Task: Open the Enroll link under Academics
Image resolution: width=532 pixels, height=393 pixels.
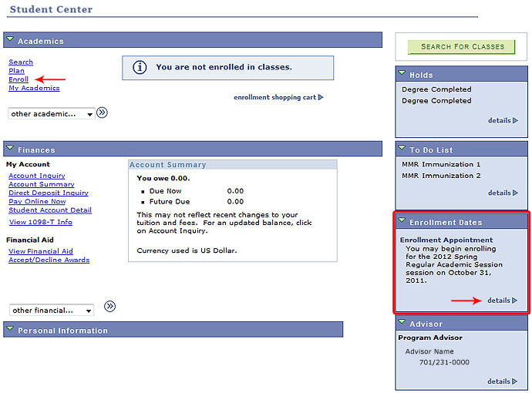Action: coord(19,79)
